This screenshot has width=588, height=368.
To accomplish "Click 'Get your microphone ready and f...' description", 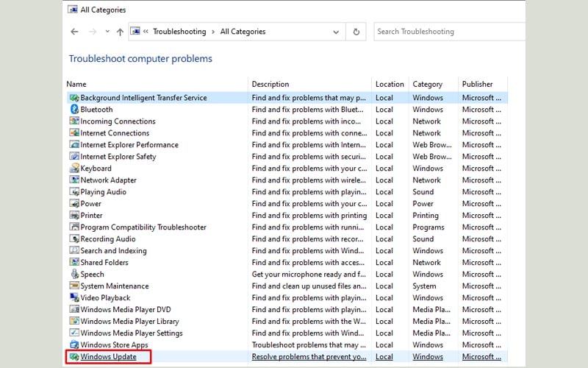I will (309, 274).
